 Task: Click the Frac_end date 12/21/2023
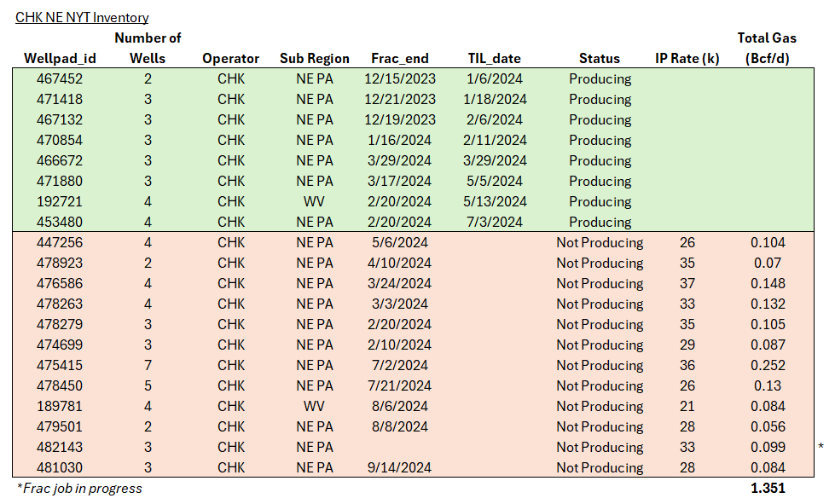pos(399,99)
